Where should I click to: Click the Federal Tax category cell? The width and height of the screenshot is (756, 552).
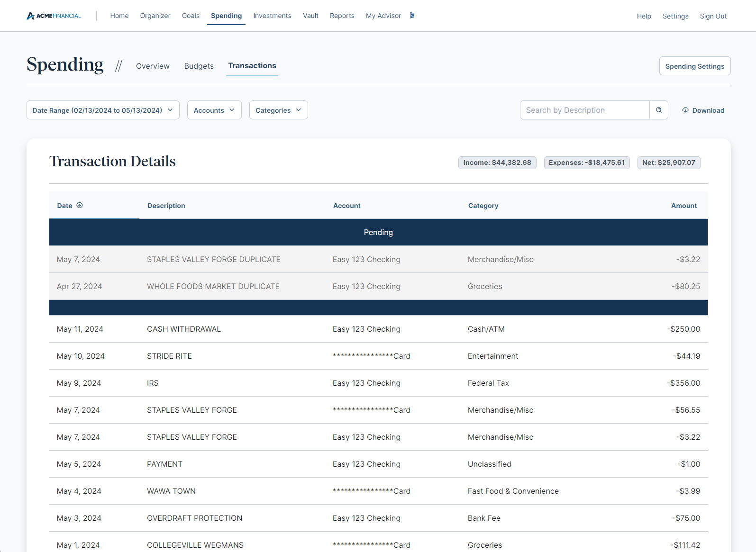(x=488, y=383)
